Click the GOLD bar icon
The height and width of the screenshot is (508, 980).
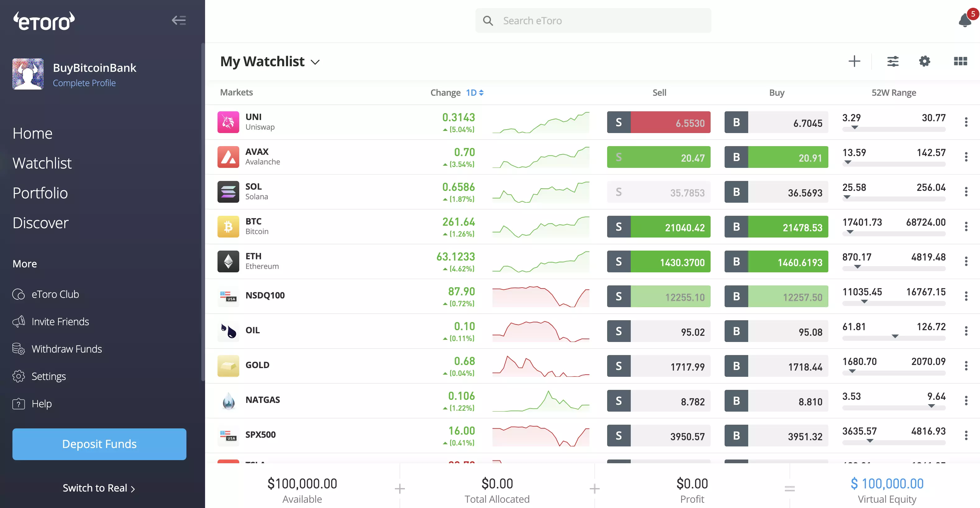(228, 366)
